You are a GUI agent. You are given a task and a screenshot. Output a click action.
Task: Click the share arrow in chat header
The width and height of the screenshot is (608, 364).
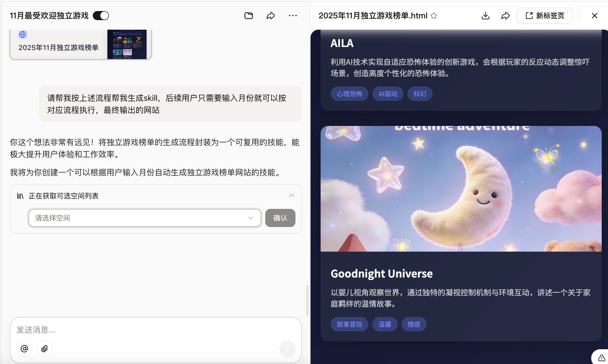271,16
